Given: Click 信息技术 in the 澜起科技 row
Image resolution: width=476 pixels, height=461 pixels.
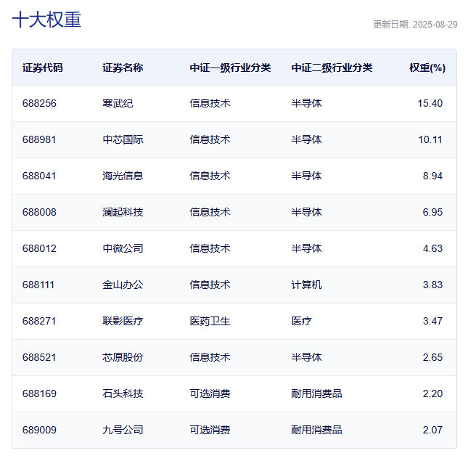Looking at the screenshot, I should (210, 212).
